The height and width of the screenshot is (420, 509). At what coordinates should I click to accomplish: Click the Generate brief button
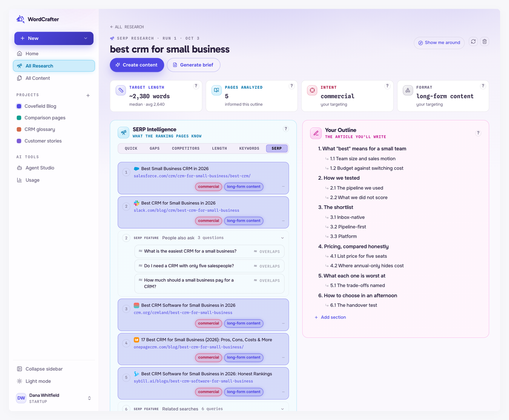[193, 65]
